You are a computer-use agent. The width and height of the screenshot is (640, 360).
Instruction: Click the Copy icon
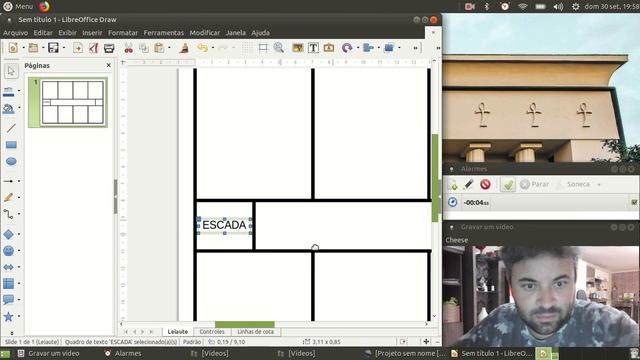click(143, 48)
